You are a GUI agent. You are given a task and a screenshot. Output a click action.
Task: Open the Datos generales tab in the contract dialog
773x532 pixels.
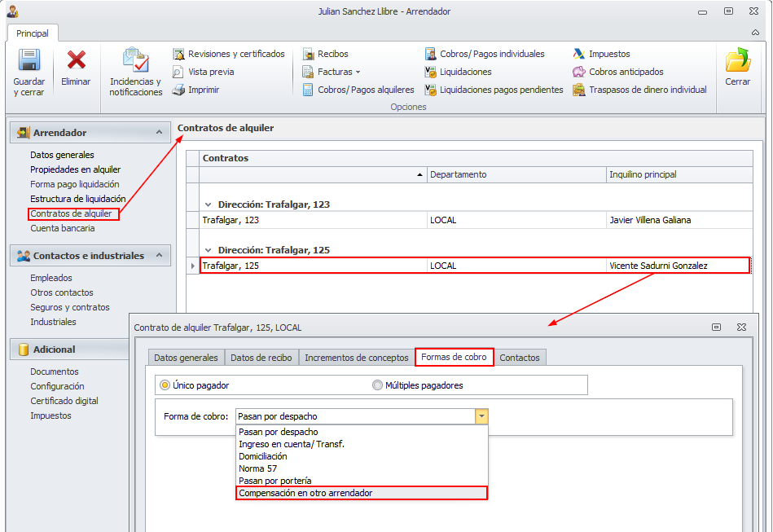[x=186, y=358]
